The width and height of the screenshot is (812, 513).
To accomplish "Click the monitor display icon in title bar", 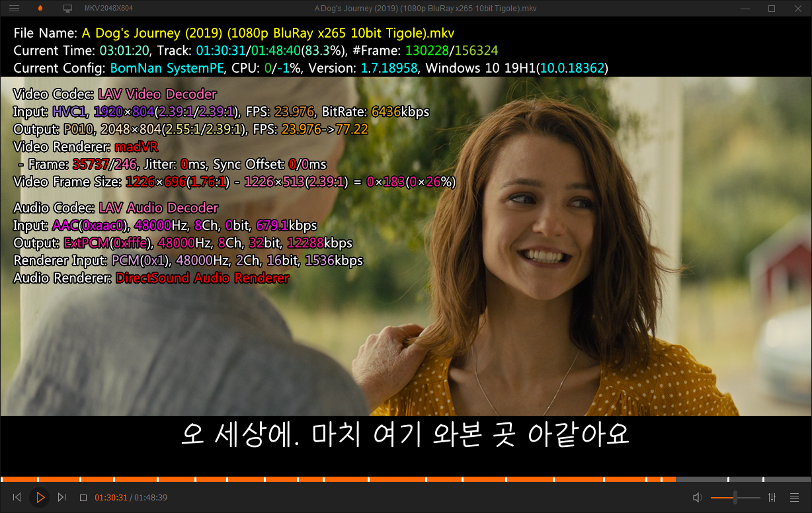I will pos(67,9).
